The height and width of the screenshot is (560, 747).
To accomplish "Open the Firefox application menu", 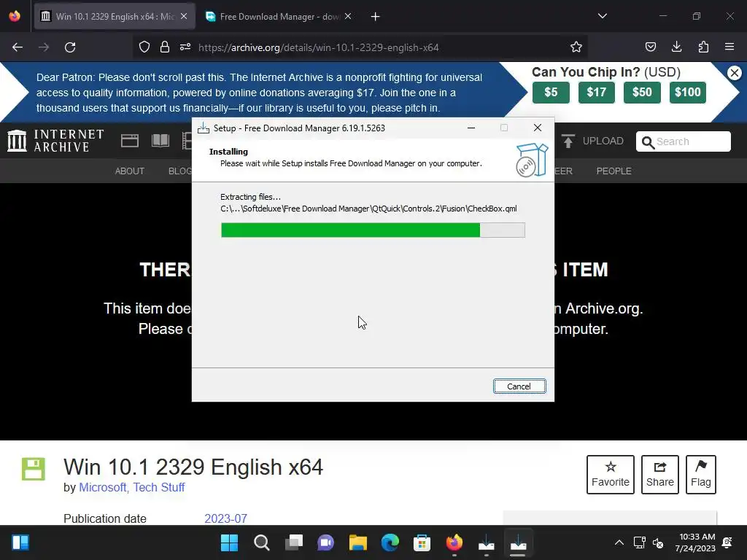I will click(x=729, y=47).
